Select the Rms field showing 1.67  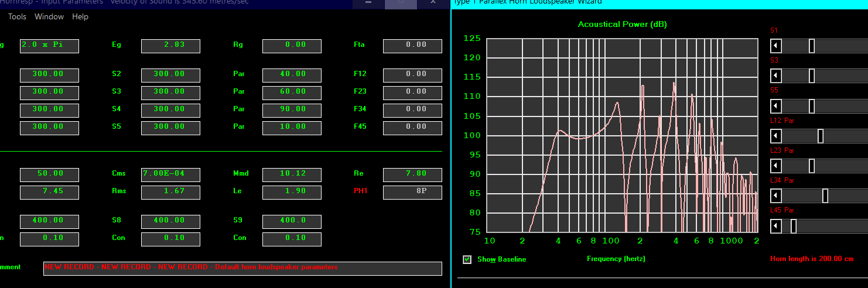pos(170,193)
